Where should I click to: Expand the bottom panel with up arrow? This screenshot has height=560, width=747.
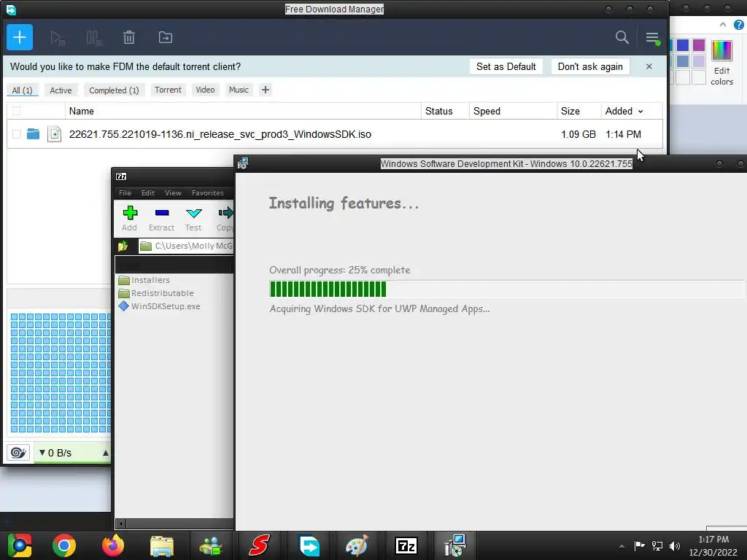click(105, 453)
